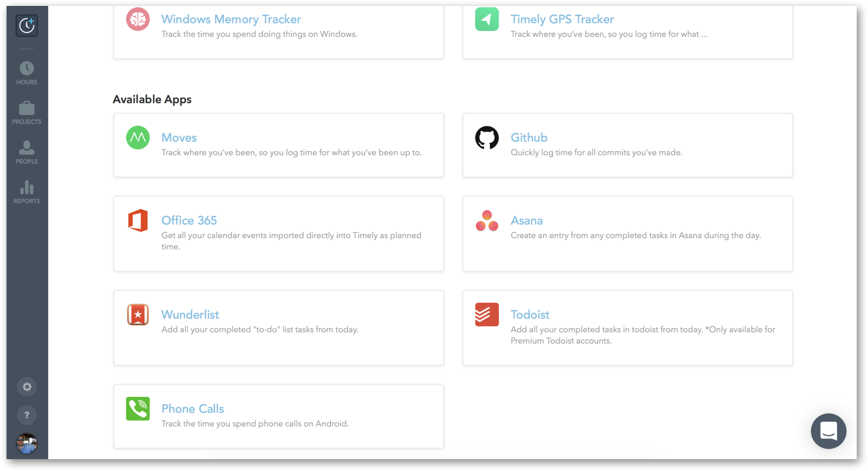The width and height of the screenshot is (868, 471).
Task: Open settings using the gear icon
Action: click(27, 387)
